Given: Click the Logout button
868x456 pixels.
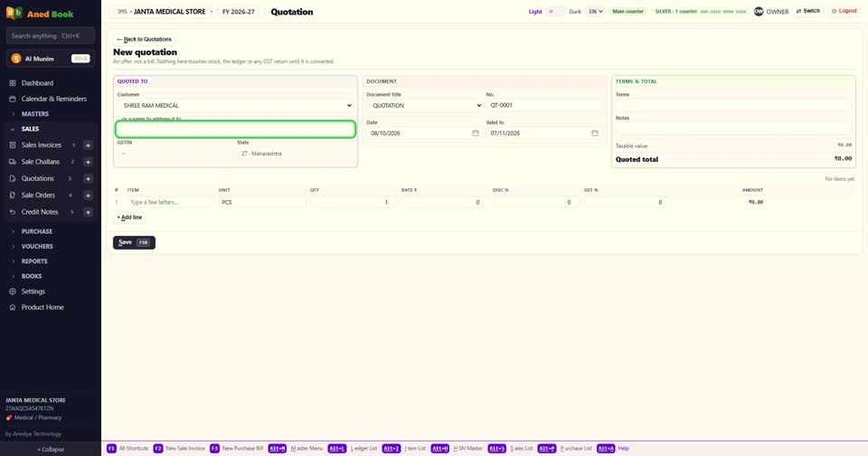Looking at the screenshot, I should click(844, 11).
